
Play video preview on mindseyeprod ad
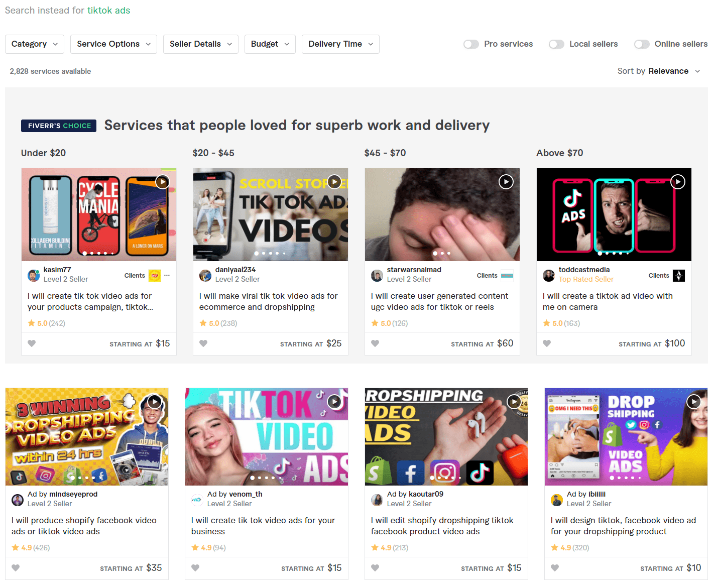click(155, 402)
